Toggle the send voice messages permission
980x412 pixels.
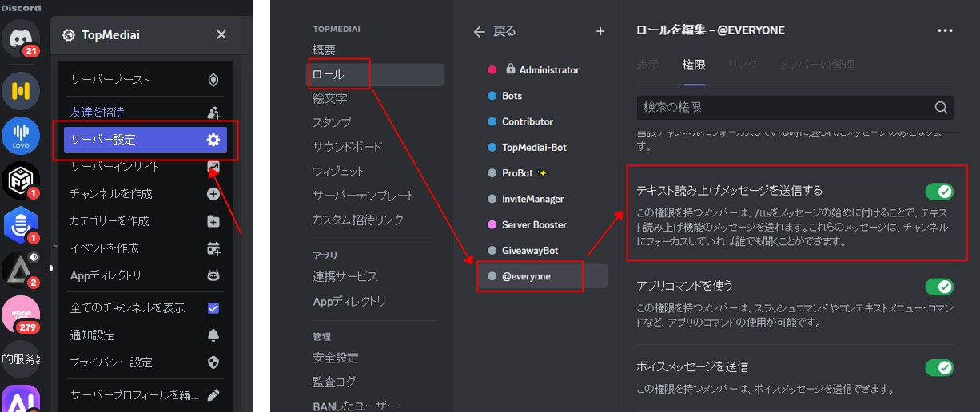pyautogui.click(x=938, y=367)
